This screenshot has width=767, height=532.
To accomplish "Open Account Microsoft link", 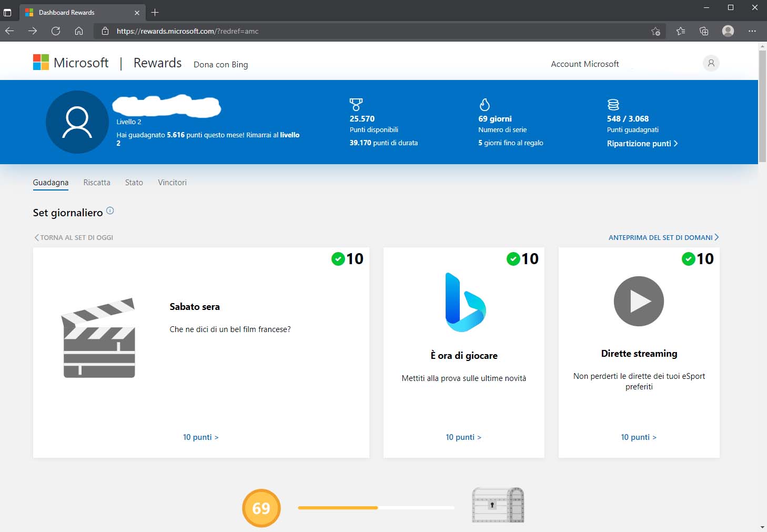I will point(585,64).
